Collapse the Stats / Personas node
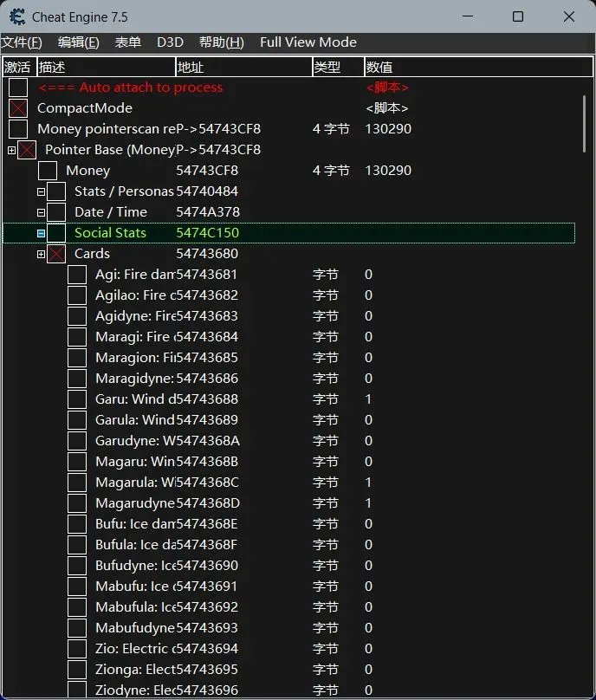This screenshot has height=700, width=596. pos(41,192)
